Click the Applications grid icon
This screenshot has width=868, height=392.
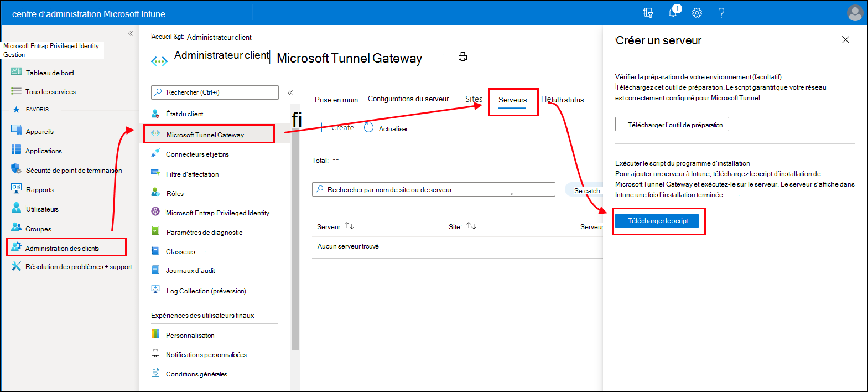17,149
